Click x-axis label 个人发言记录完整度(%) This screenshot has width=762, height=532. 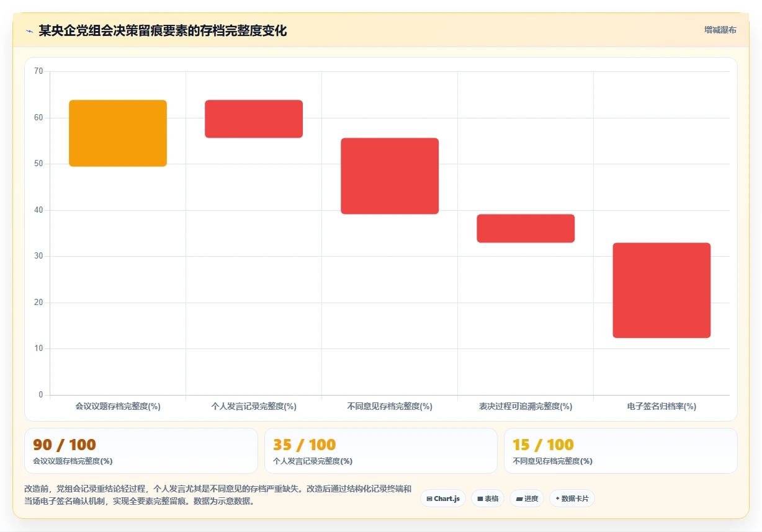pyautogui.click(x=254, y=407)
